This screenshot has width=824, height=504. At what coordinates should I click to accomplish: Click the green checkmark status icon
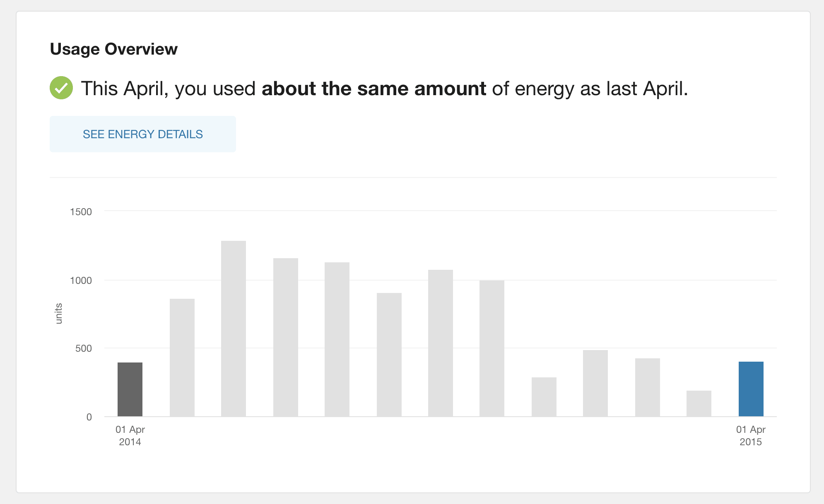click(61, 88)
